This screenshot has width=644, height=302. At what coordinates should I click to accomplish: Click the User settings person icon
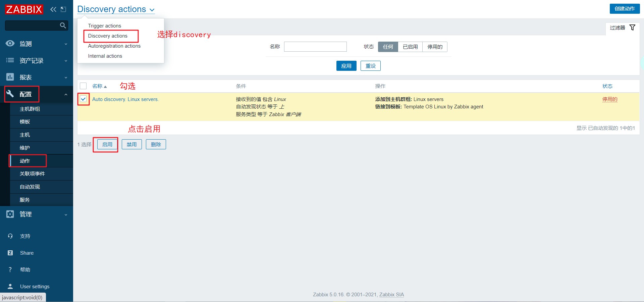(x=10, y=287)
